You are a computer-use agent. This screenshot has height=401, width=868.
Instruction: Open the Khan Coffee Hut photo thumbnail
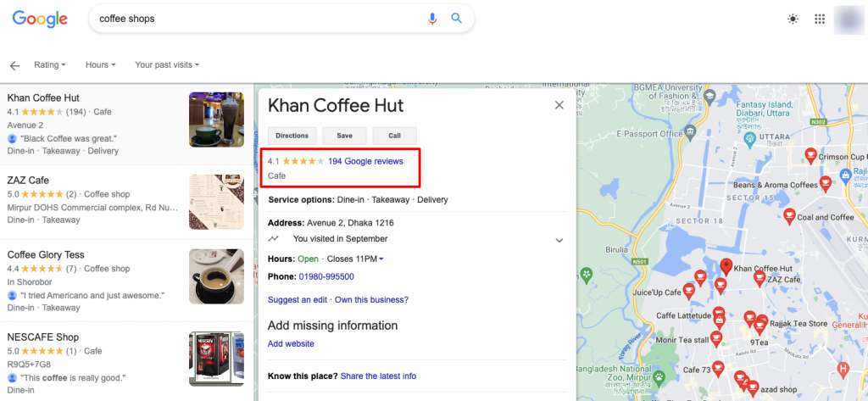click(216, 120)
